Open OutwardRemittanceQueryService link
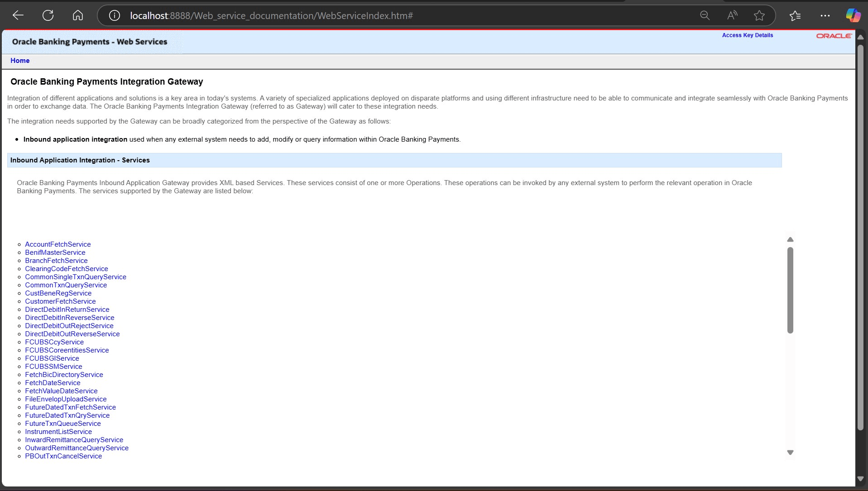This screenshot has width=868, height=491. 77,448
